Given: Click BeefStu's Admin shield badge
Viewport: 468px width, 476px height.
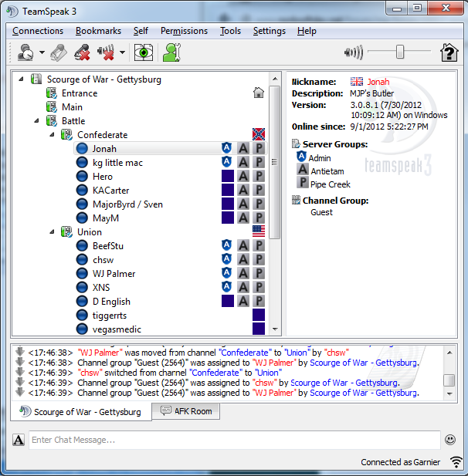Looking at the screenshot, I should 227,245.
